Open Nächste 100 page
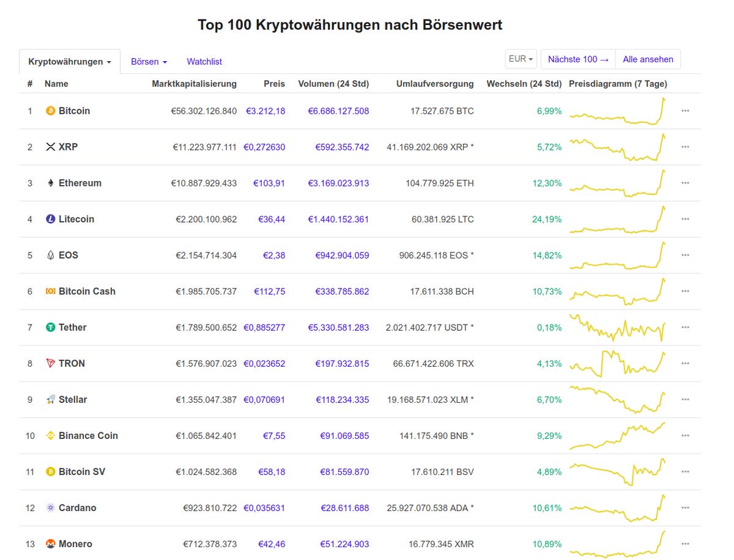Image resolution: width=734 pixels, height=560 pixels. click(x=577, y=59)
